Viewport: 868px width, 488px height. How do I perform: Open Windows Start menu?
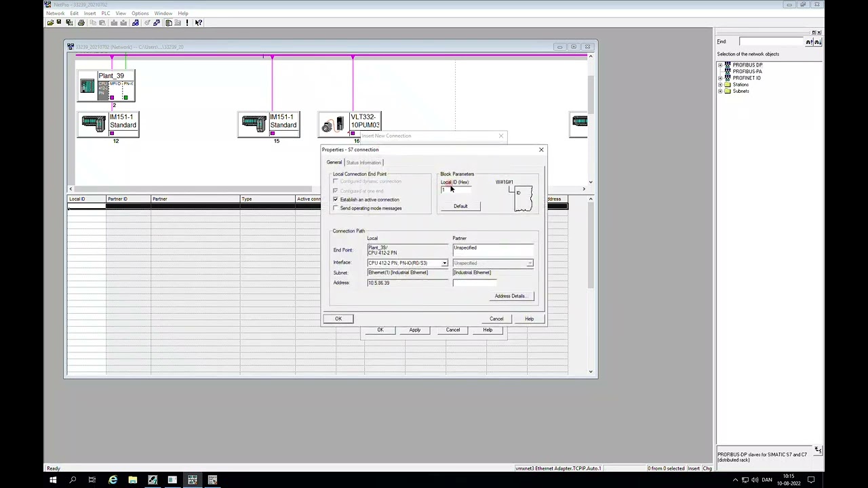tap(53, 480)
